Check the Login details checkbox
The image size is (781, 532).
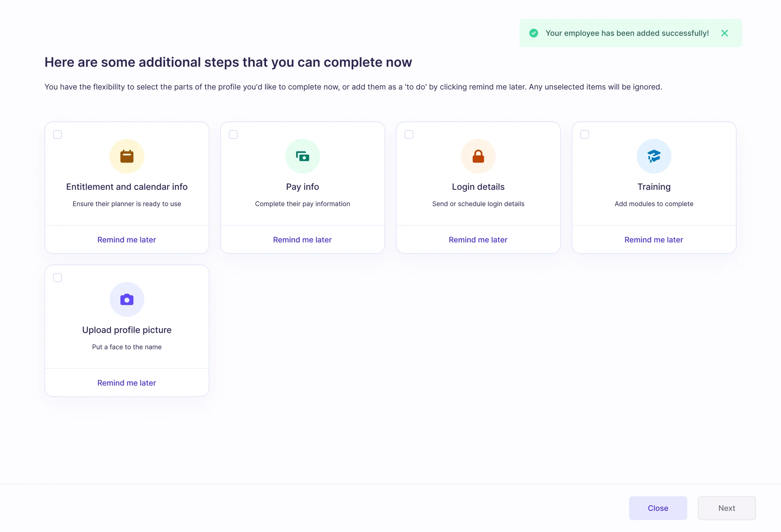[x=409, y=134]
